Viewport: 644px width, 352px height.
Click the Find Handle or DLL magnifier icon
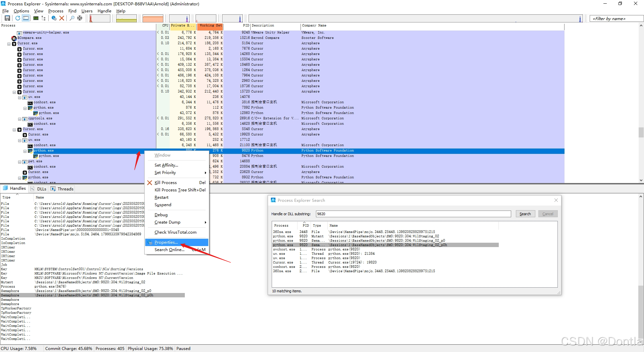coord(72,18)
